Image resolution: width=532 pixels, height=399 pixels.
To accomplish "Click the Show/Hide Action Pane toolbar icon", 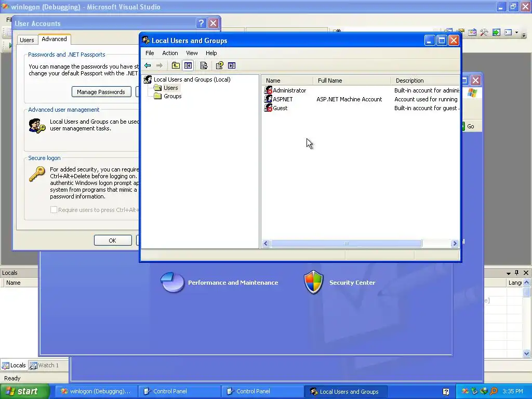I will (232, 65).
